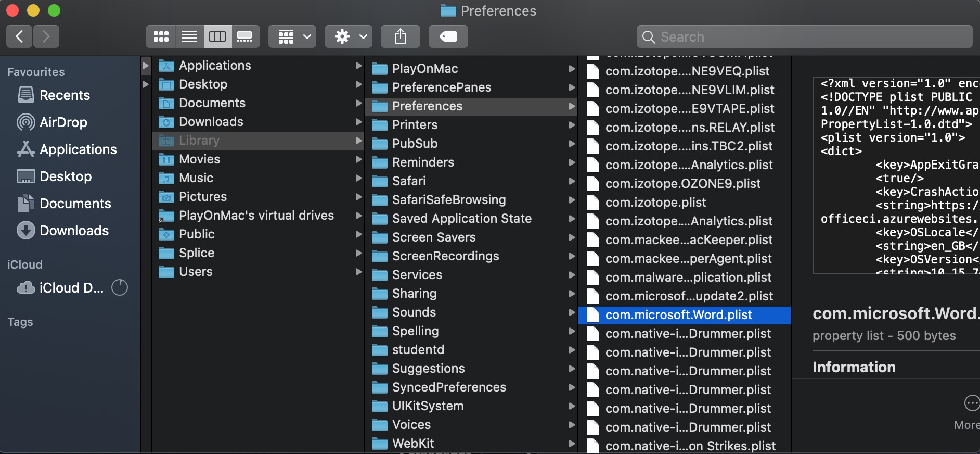The image size is (980, 454).
Task: Select the Saved Application State folder
Action: tap(471, 219)
